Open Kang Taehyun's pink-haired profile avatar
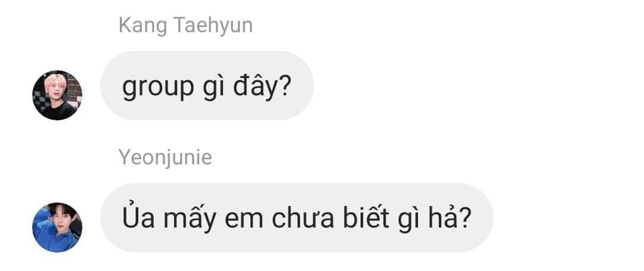The height and width of the screenshot is (271, 644). tap(57, 95)
